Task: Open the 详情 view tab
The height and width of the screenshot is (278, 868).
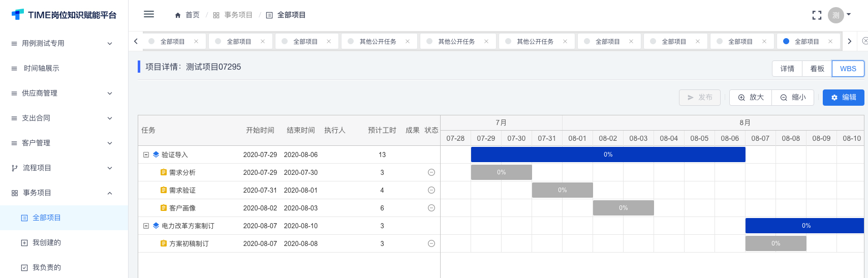Action: point(787,69)
